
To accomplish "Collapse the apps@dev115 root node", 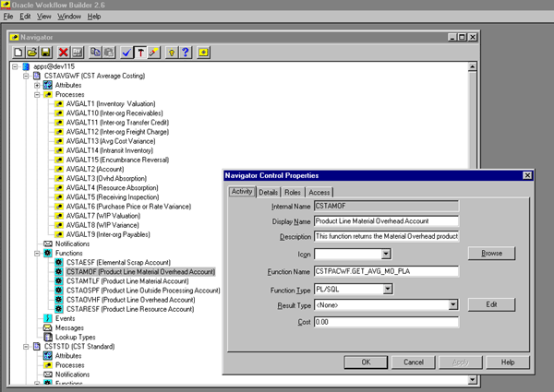I will 15,66.
